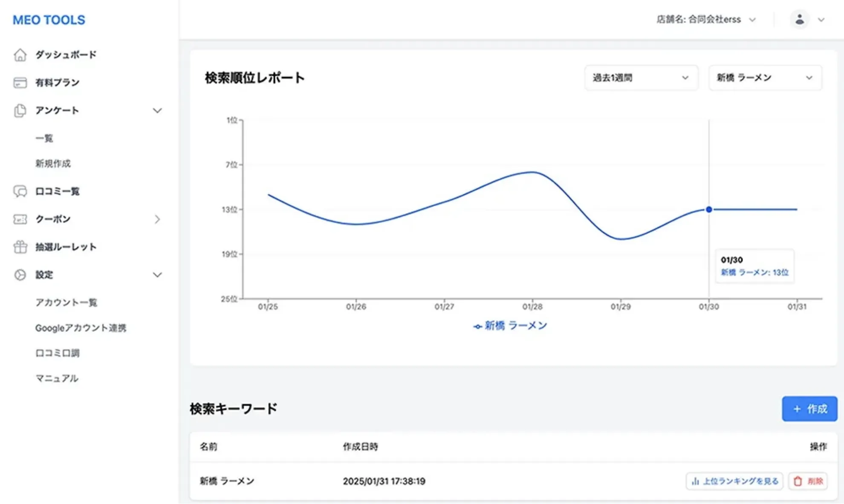
Task: Click the クーポン ticket icon
Action: click(20, 219)
